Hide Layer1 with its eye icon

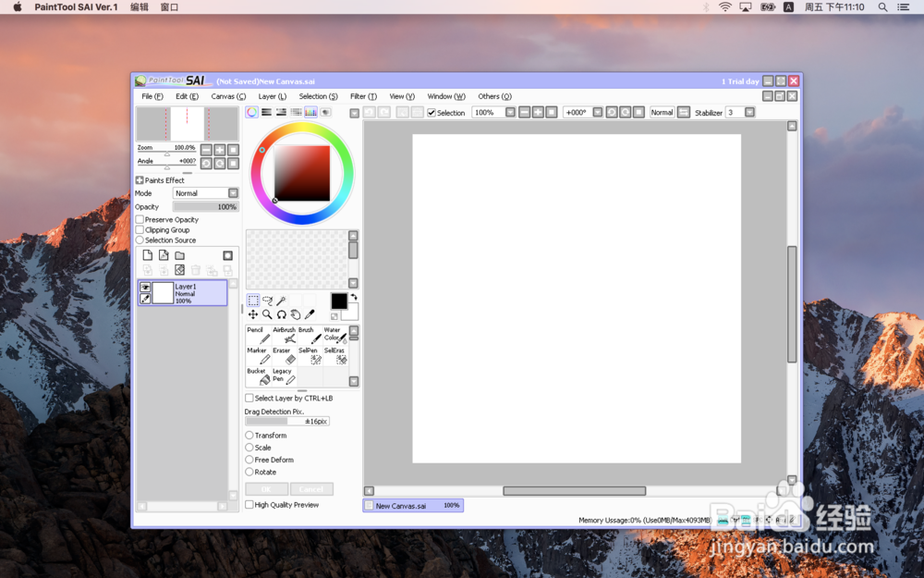click(x=145, y=288)
